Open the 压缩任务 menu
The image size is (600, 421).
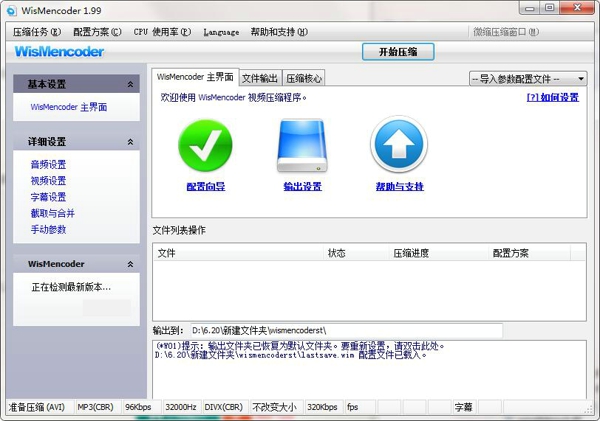(x=38, y=32)
